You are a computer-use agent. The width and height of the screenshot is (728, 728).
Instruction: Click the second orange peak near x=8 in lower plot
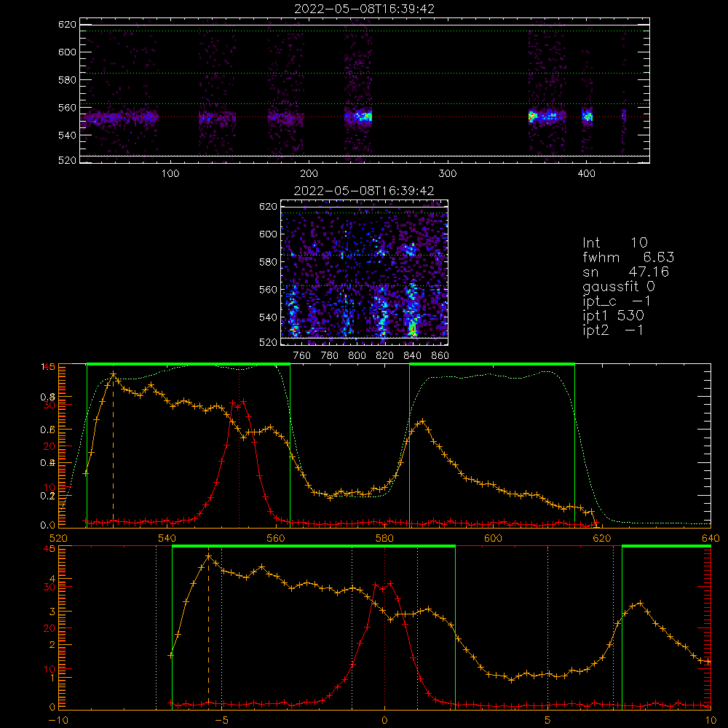640,603
